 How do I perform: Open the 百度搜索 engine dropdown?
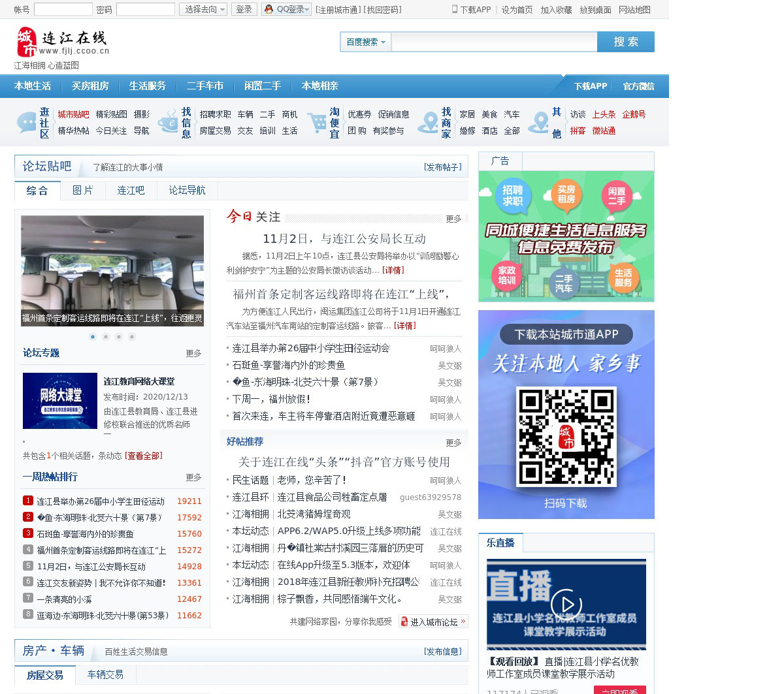point(366,42)
